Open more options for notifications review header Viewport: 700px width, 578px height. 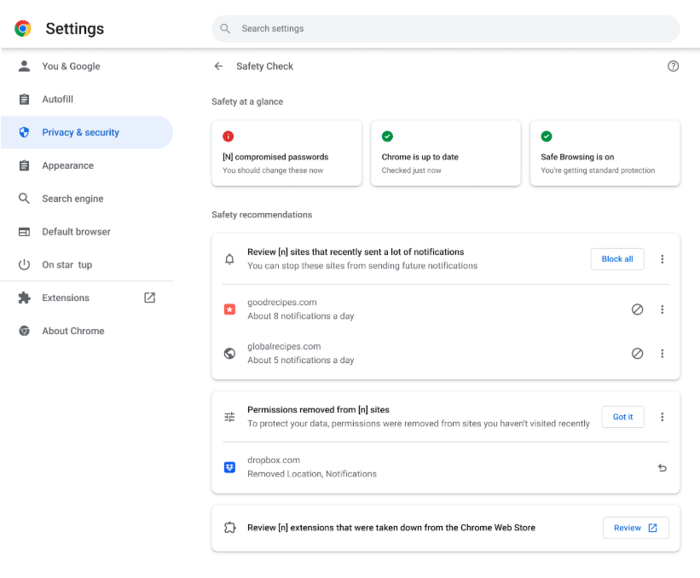point(662,259)
